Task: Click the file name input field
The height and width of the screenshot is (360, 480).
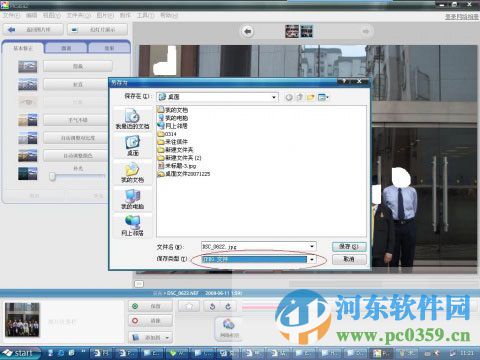Action: click(255, 247)
